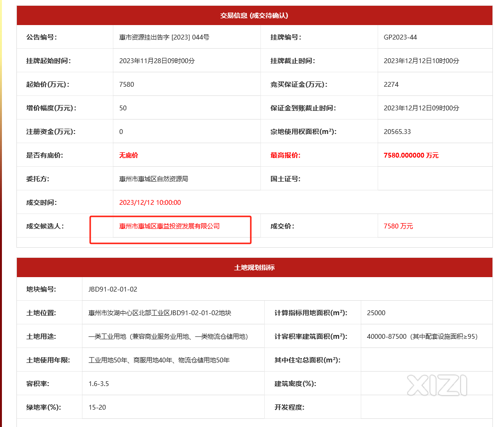Click the 其中住宅总面积(m²) label
Image resolution: width=504 pixels, height=427 pixels.
[x=307, y=360]
